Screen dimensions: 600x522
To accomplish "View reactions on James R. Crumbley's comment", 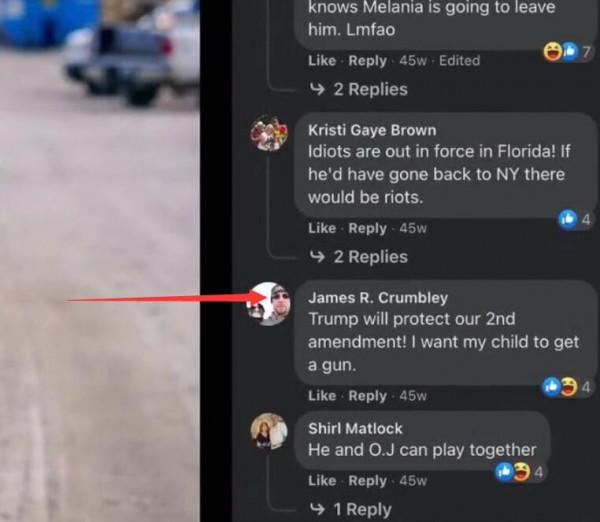I will click(x=567, y=387).
